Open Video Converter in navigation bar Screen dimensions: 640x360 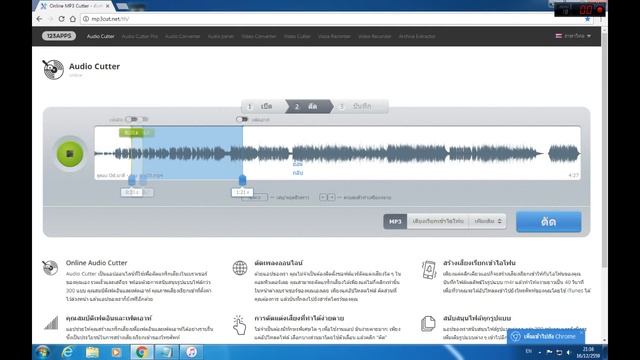pyautogui.click(x=259, y=36)
